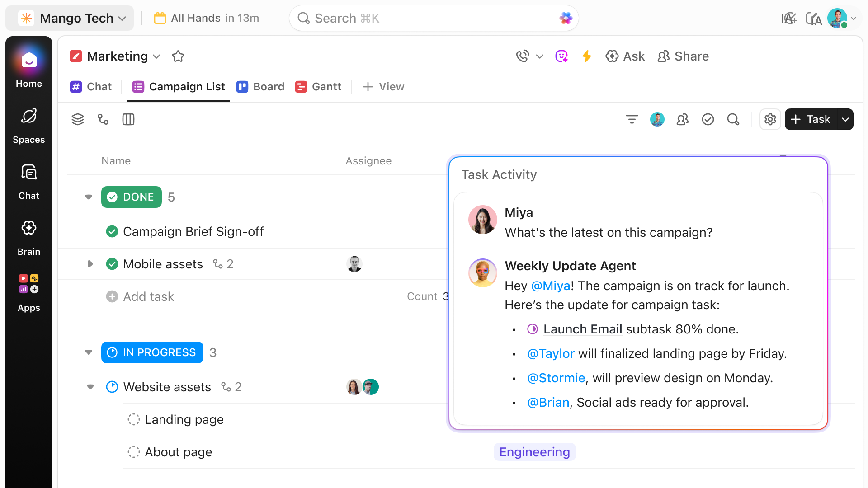Toggle Landing page status circle

pos(134,419)
